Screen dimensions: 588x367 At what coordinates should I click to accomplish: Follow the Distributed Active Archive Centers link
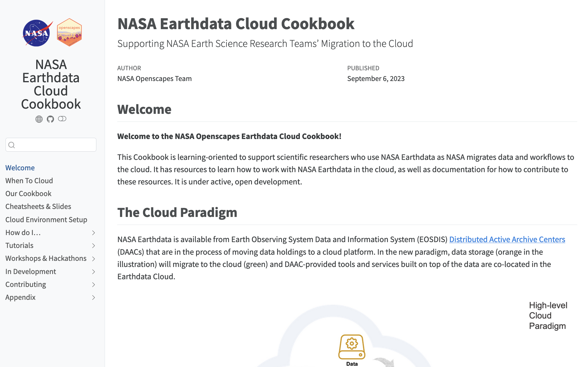click(507, 239)
